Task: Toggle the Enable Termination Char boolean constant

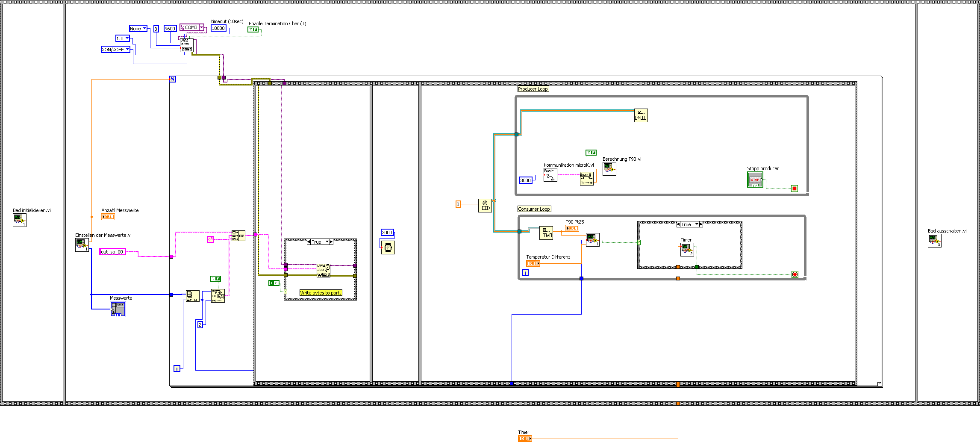Action: pos(253,29)
